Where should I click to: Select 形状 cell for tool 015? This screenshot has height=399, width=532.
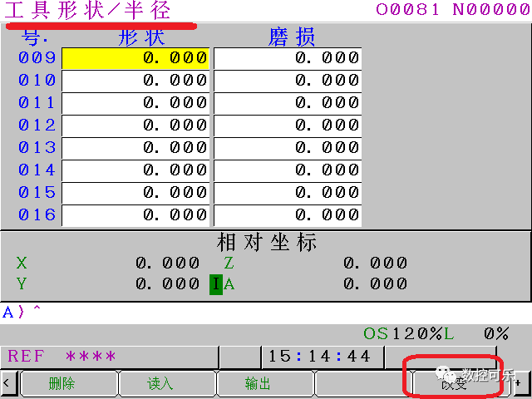pos(135,193)
